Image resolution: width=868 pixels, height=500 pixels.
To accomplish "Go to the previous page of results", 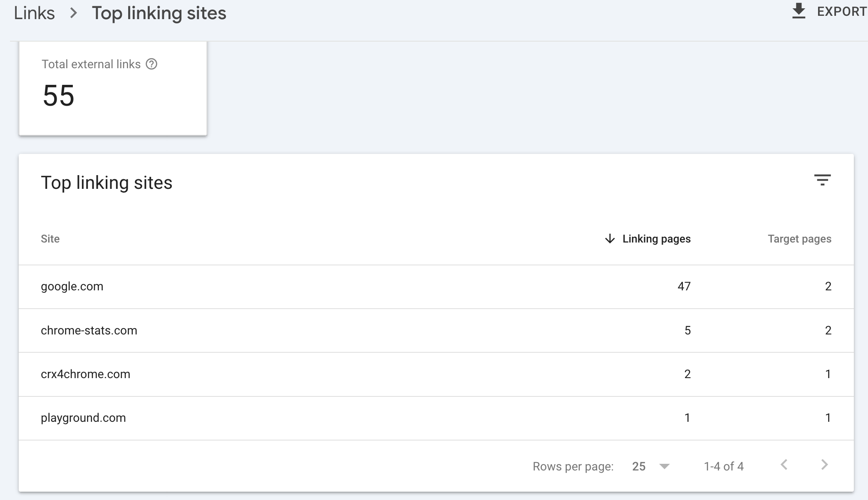I will click(784, 465).
